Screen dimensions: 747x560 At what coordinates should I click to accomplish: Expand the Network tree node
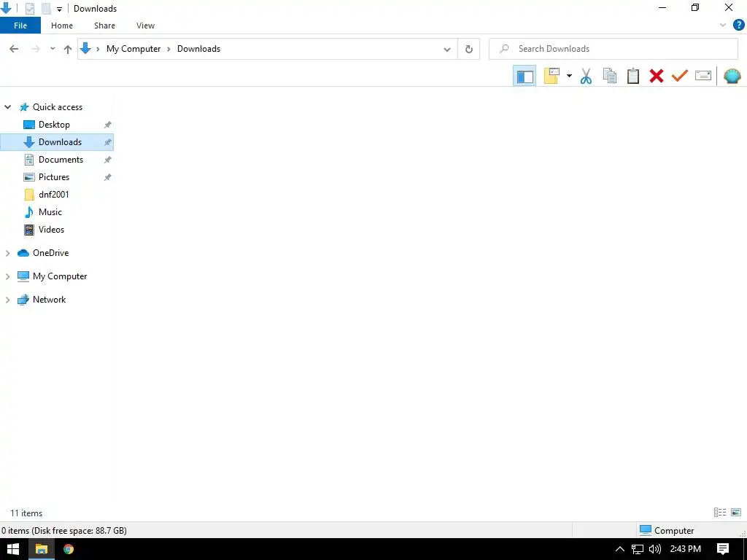tap(7, 300)
